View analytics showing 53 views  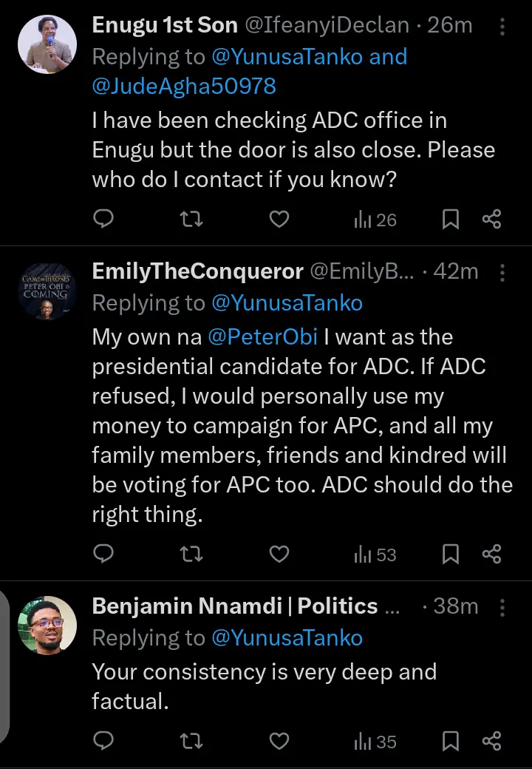375,555
